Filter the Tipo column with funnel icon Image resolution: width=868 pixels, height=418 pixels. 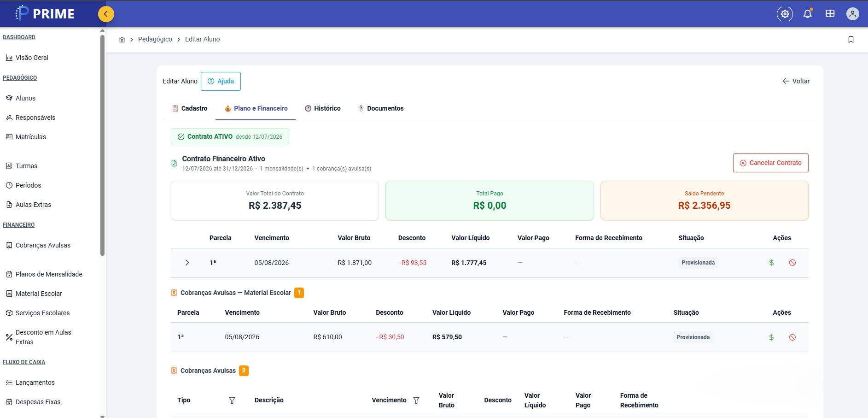click(x=232, y=400)
